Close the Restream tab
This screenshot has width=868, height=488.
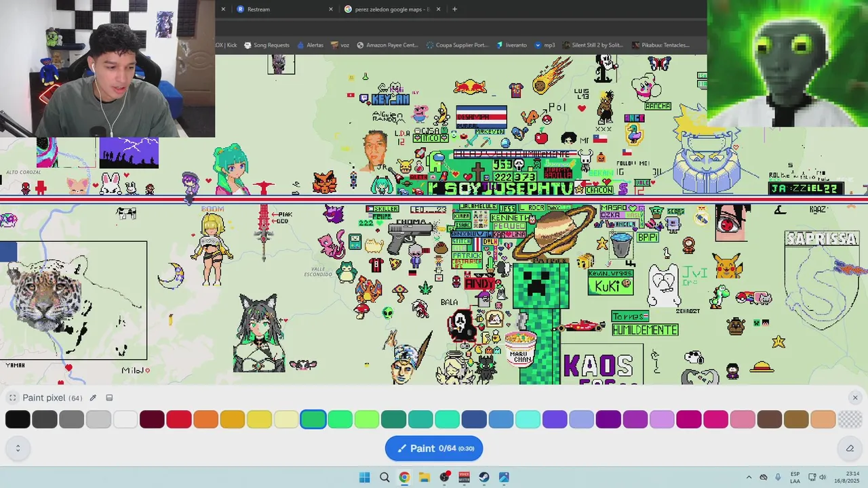point(331,9)
